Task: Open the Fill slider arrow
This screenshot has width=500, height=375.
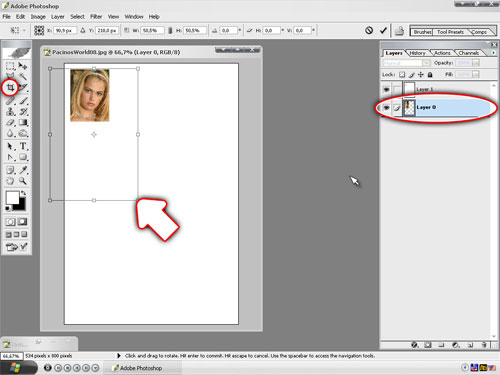Action: click(x=476, y=74)
